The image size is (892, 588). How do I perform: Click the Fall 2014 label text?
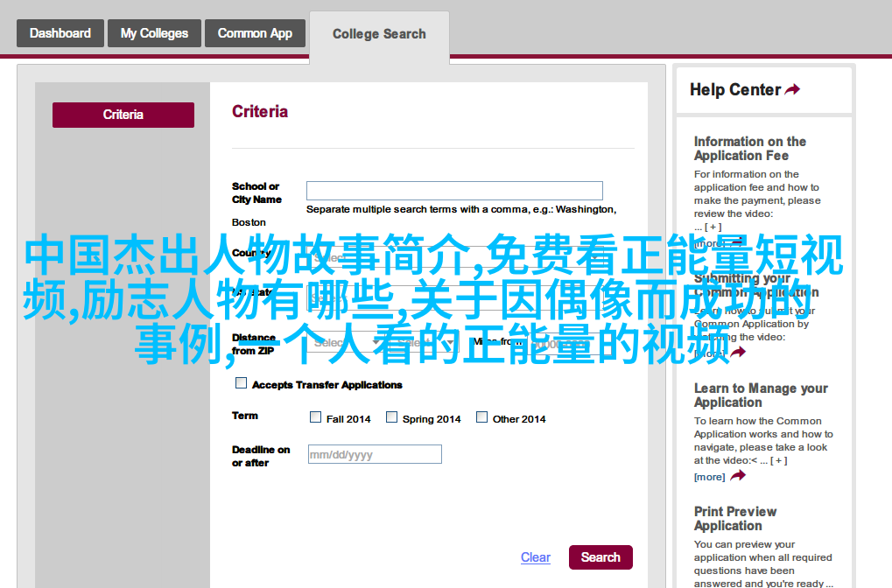348,419
